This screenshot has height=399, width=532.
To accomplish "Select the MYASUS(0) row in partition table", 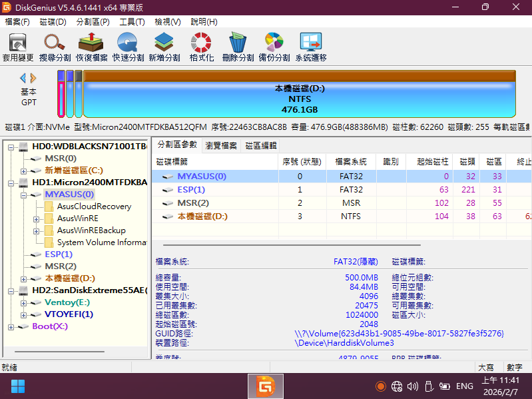I will pos(342,176).
